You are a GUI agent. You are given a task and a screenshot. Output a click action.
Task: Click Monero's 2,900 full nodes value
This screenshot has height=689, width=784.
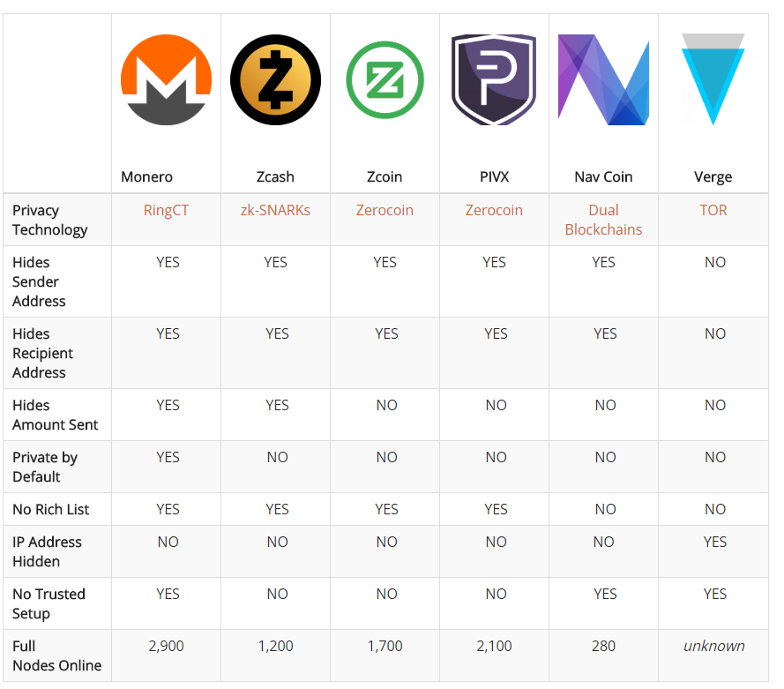[x=166, y=646]
